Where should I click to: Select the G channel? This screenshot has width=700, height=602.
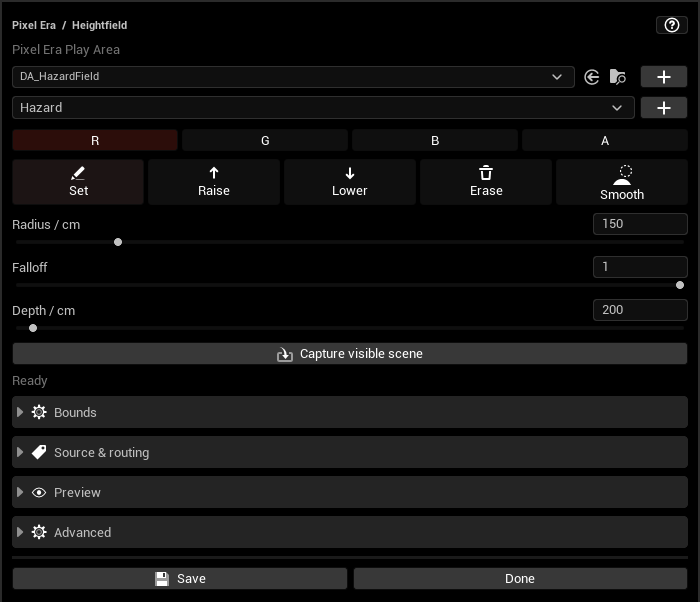click(265, 141)
